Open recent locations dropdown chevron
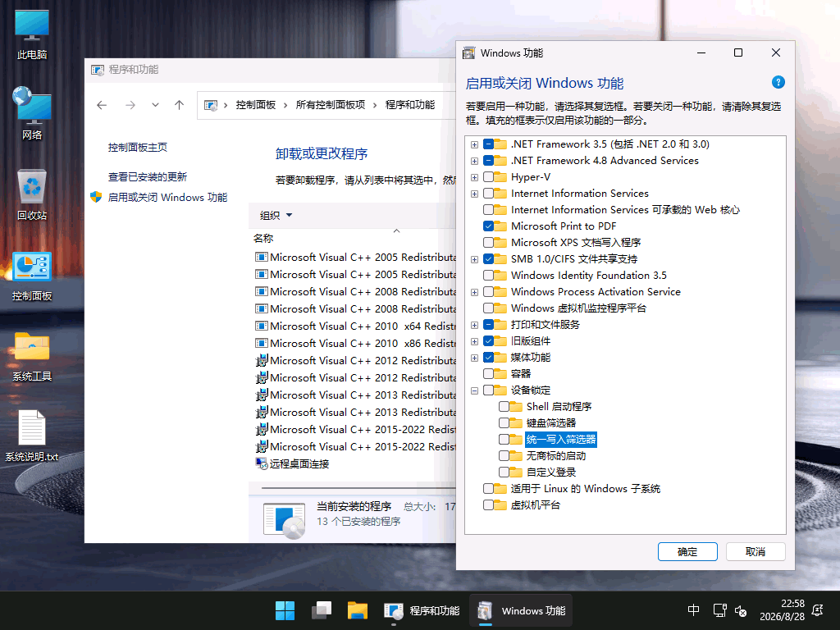Image resolution: width=840 pixels, height=630 pixels. click(x=155, y=105)
